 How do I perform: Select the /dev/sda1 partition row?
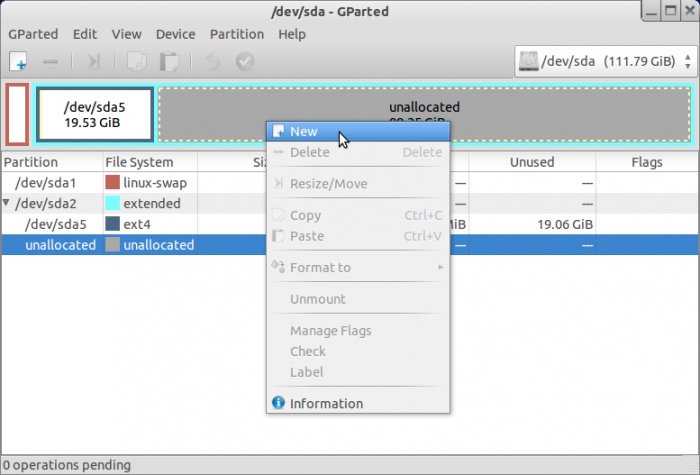pyautogui.click(x=350, y=183)
